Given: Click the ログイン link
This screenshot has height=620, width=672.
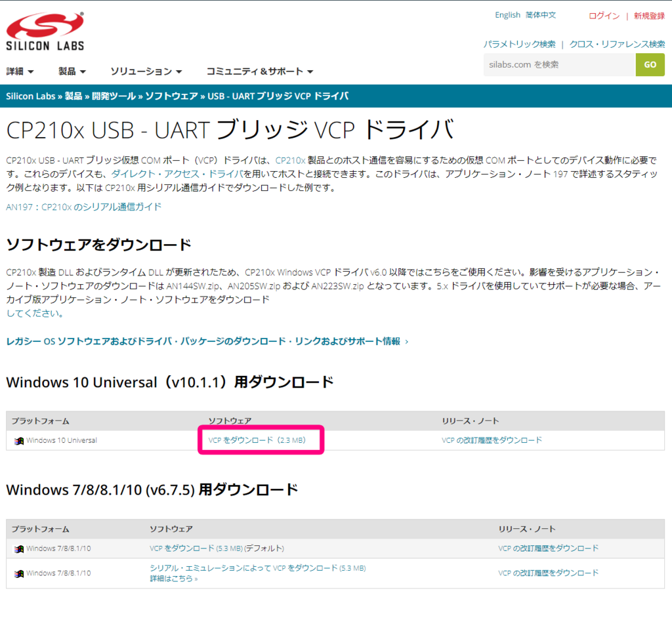Looking at the screenshot, I should click(604, 16).
